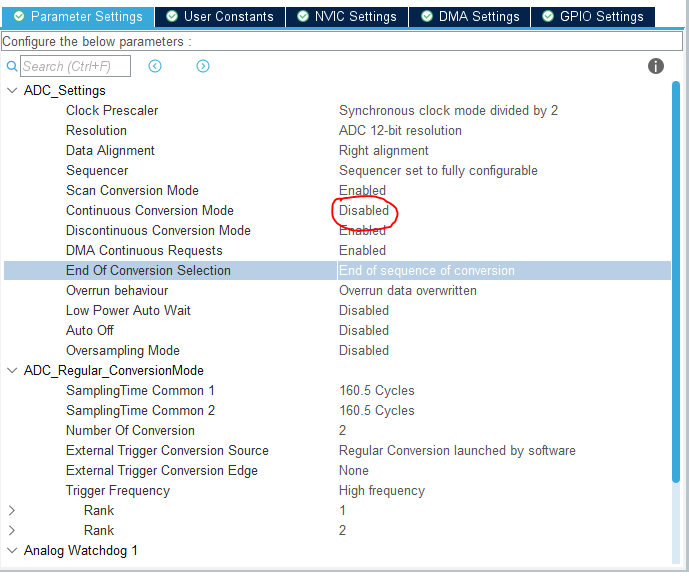Select the Discontinuous Conversion Mode label
This screenshot has width=689, height=576.
pos(158,231)
